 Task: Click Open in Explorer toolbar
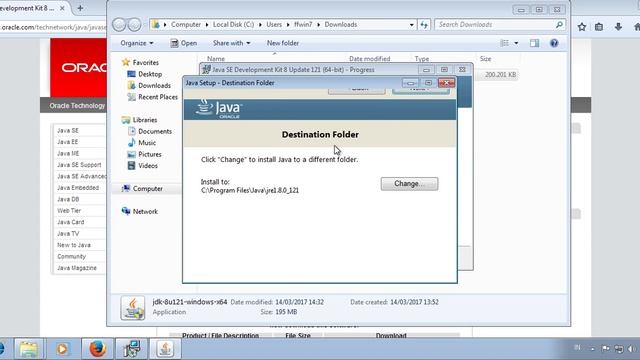pyautogui.click(x=184, y=43)
